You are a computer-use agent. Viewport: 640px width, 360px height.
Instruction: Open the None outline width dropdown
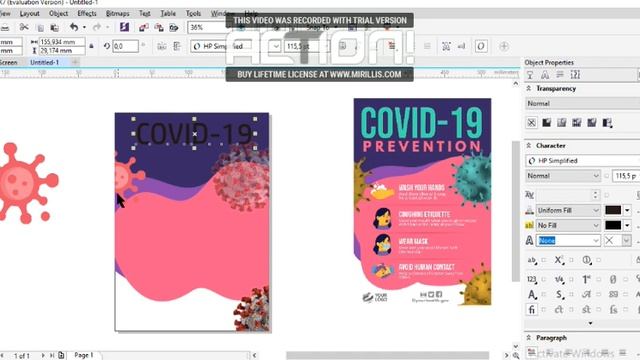[x=568, y=240]
